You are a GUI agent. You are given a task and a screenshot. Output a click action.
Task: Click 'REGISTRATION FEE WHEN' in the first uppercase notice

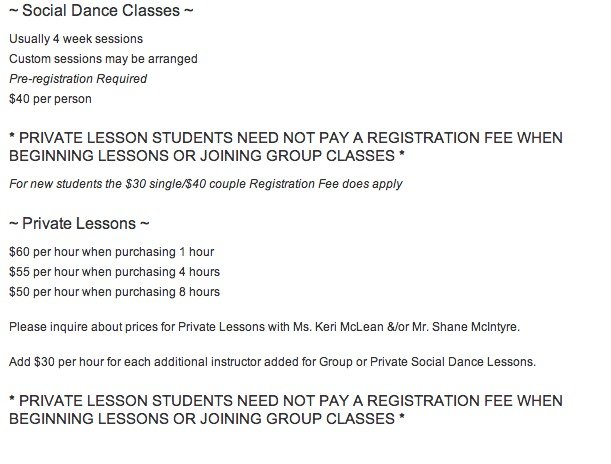click(x=465, y=138)
